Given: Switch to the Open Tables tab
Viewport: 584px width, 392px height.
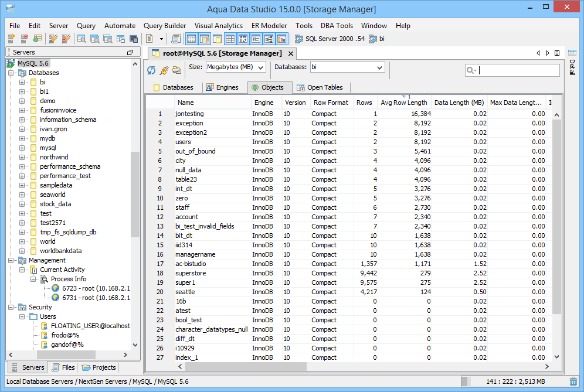Looking at the screenshot, I should click(x=320, y=87).
